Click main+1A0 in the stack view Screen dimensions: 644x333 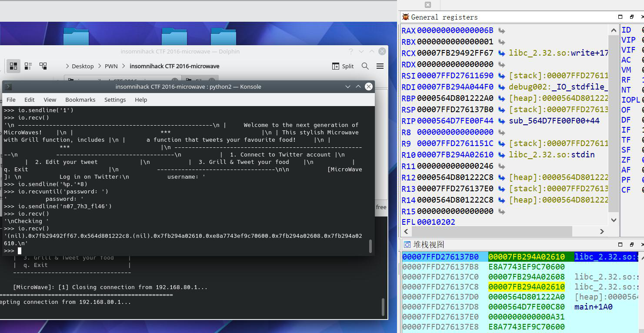594,307
